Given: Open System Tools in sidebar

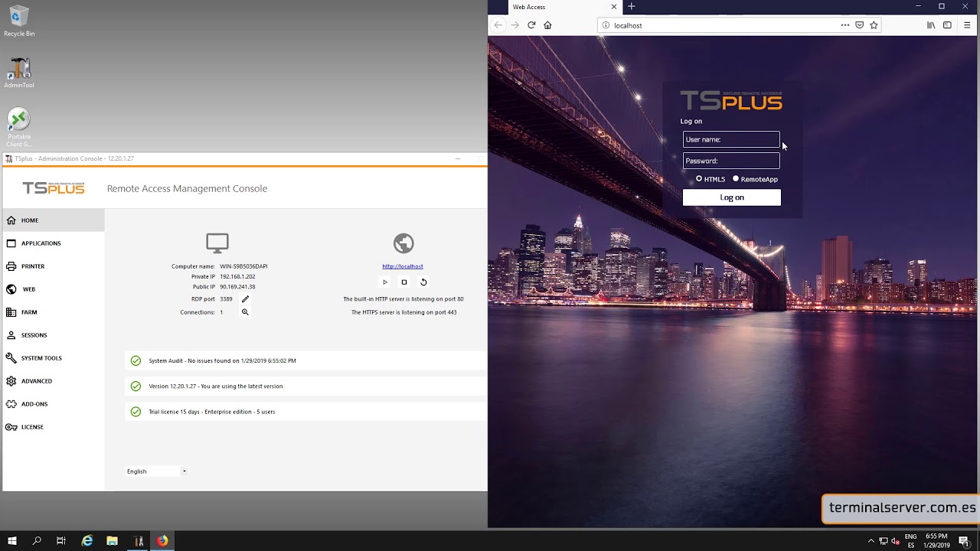Looking at the screenshot, I should 54,358.
